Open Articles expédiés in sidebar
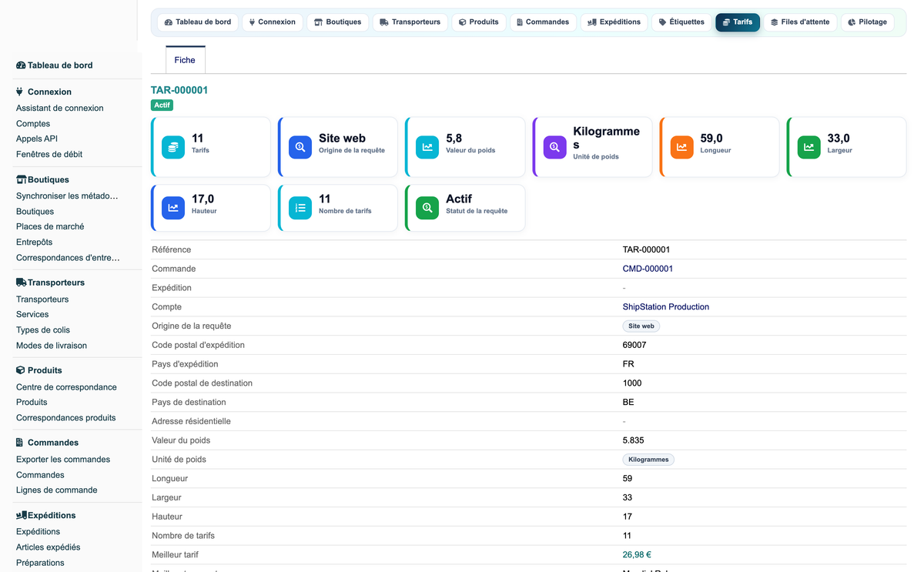924x572 pixels. [x=49, y=547]
